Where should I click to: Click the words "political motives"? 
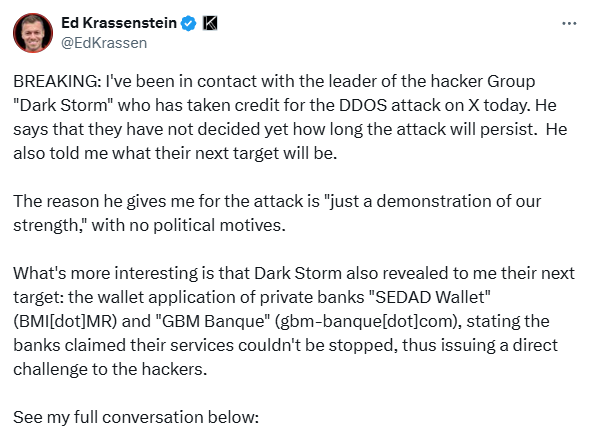pos(219,225)
